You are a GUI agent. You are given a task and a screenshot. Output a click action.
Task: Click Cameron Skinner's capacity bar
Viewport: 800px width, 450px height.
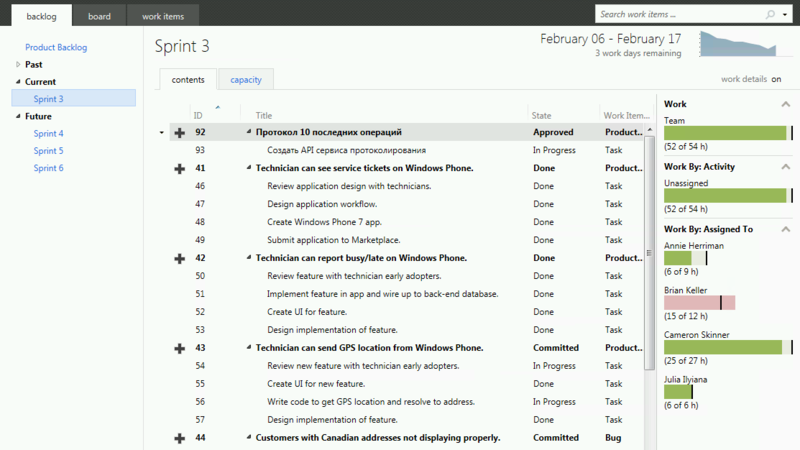(728, 347)
